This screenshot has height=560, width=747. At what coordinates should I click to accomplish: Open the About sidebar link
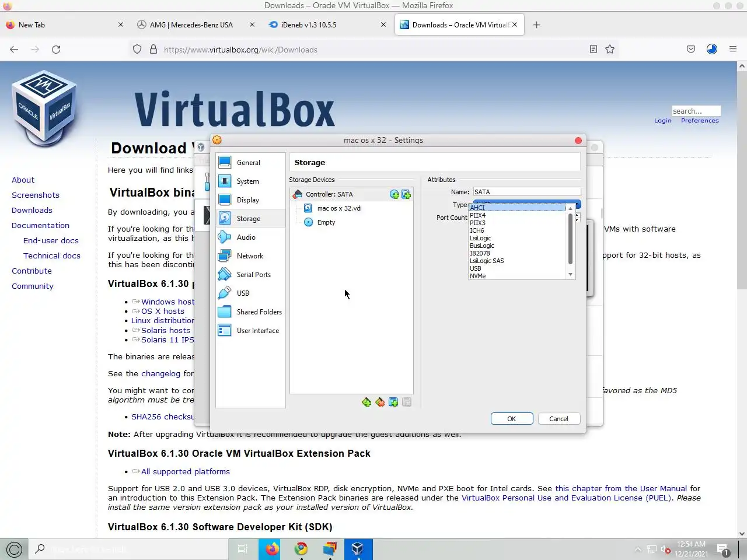(x=23, y=180)
